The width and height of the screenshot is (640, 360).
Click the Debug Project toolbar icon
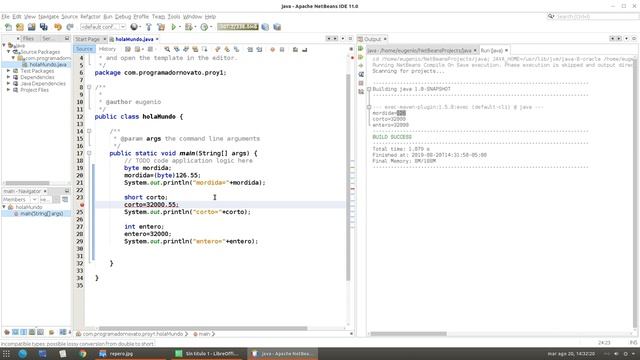tap(188, 27)
